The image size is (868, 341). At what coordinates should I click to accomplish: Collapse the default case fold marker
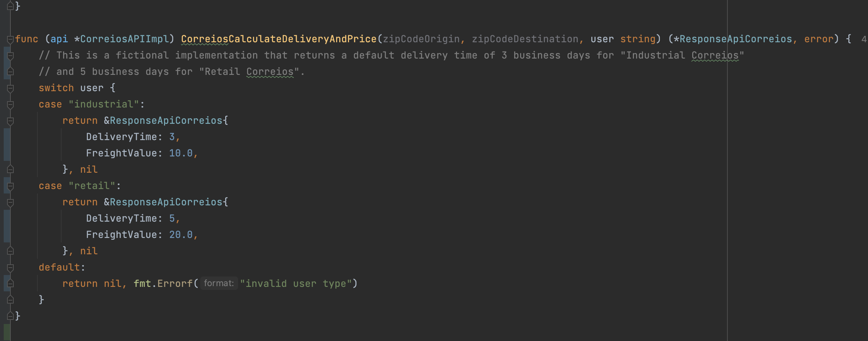(x=10, y=268)
